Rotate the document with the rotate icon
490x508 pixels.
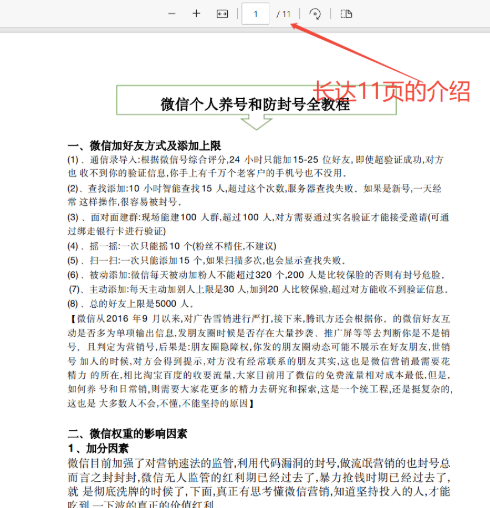tap(315, 14)
